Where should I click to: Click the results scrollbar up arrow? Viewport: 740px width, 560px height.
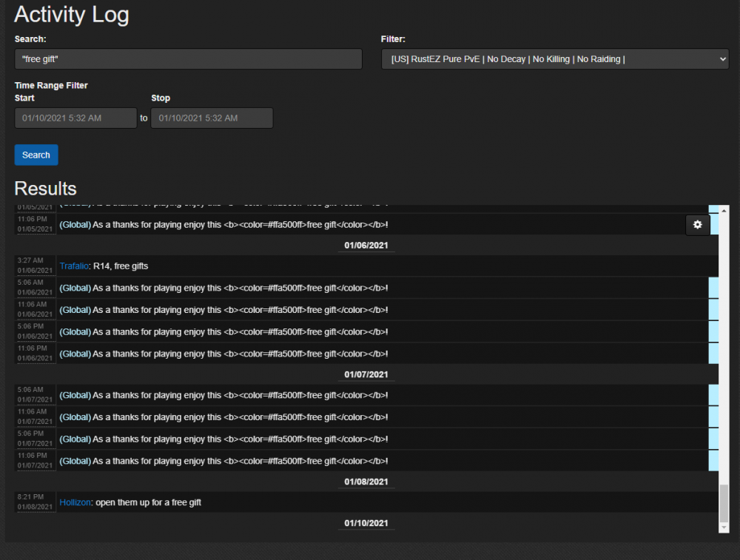[x=724, y=210]
